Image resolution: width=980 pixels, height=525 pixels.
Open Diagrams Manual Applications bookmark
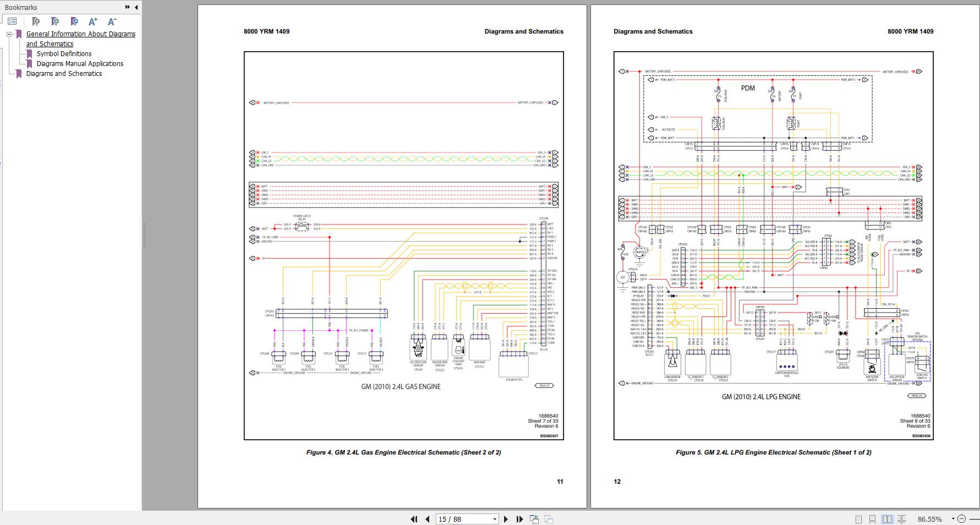pos(80,64)
